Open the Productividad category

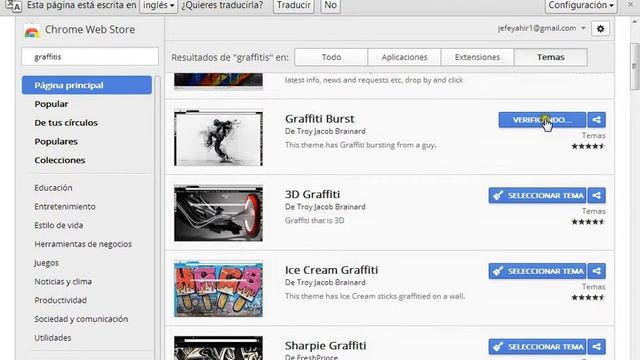[x=60, y=300]
